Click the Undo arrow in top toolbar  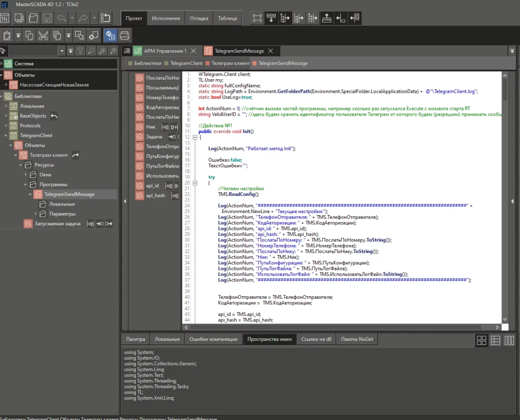(x=61, y=18)
